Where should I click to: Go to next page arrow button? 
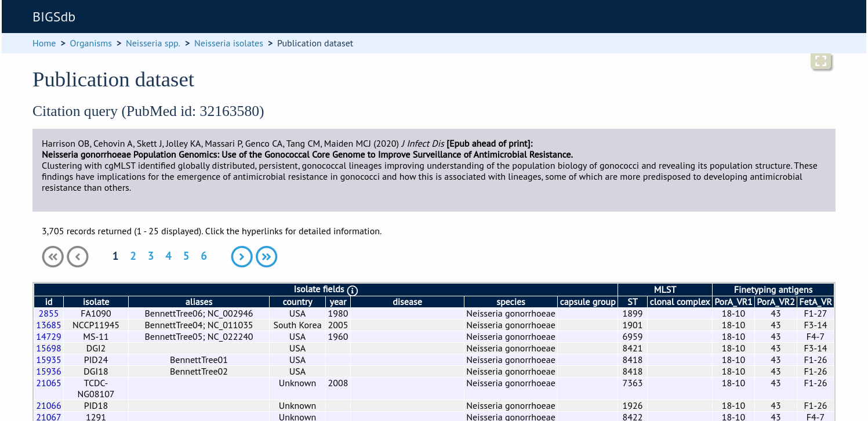pos(242,257)
